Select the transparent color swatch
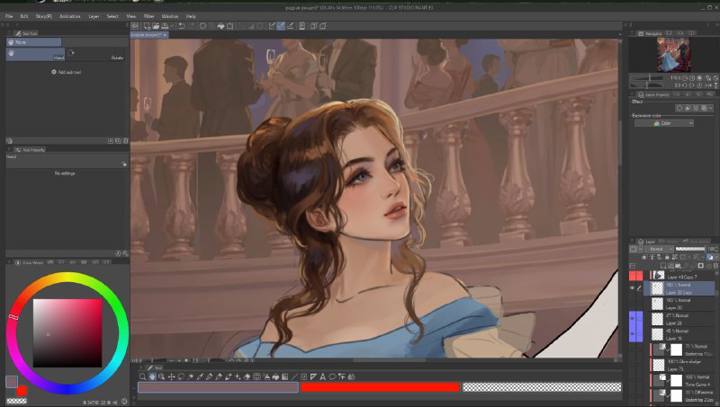The image size is (720, 407). coord(17,401)
